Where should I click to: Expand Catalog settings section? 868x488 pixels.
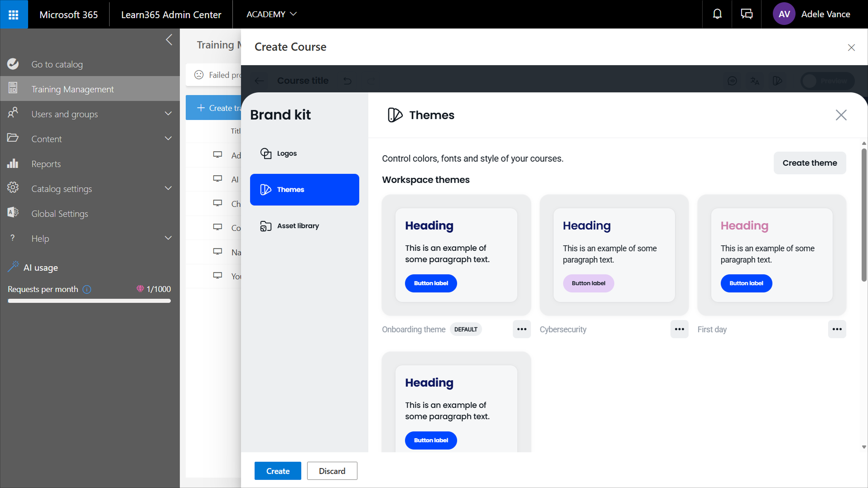tap(168, 189)
